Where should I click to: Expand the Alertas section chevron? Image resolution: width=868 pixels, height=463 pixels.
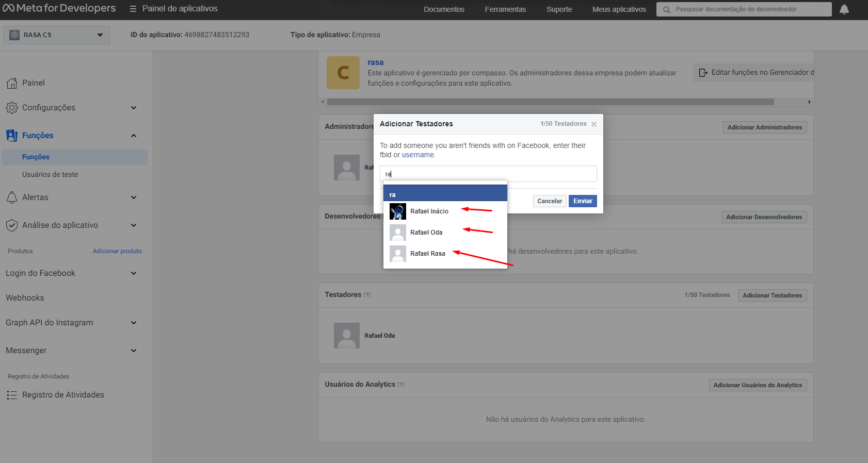click(134, 197)
